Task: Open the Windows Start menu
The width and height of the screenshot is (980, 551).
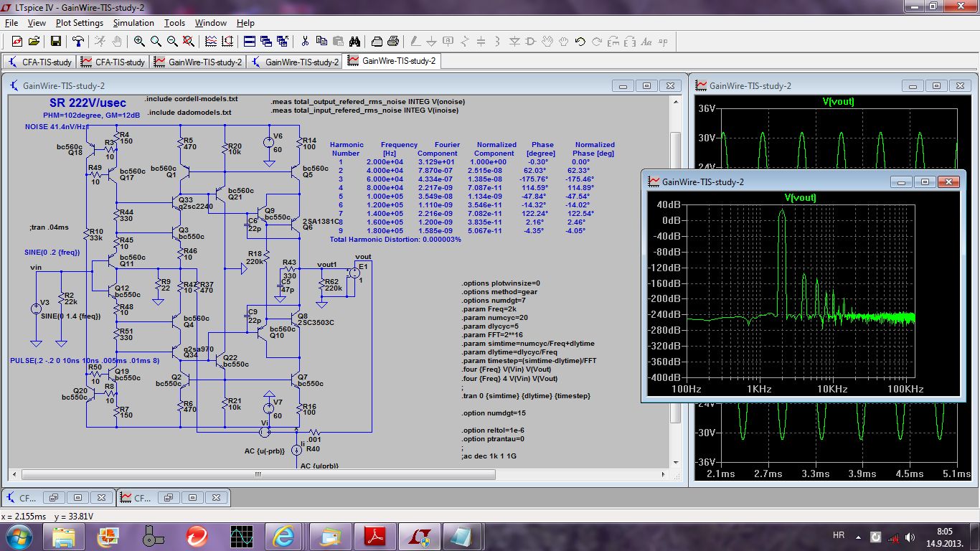Action: tap(19, 535)
